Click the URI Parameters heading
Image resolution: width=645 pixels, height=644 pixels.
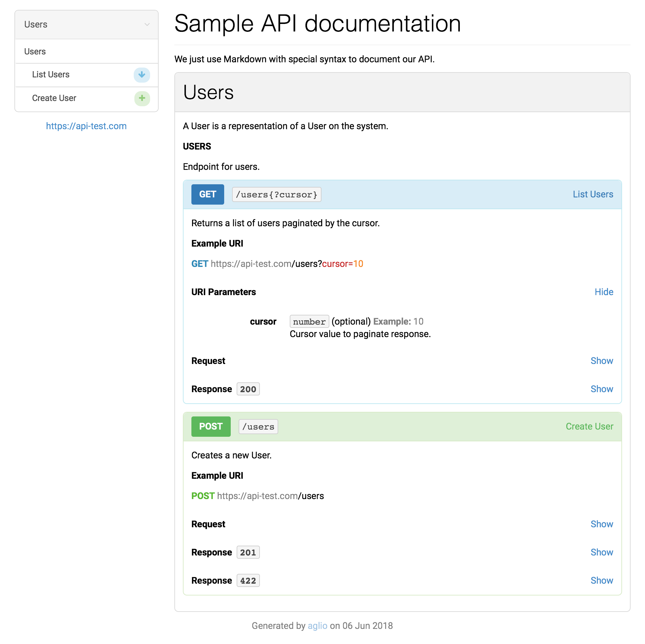[x=224, y=292]
